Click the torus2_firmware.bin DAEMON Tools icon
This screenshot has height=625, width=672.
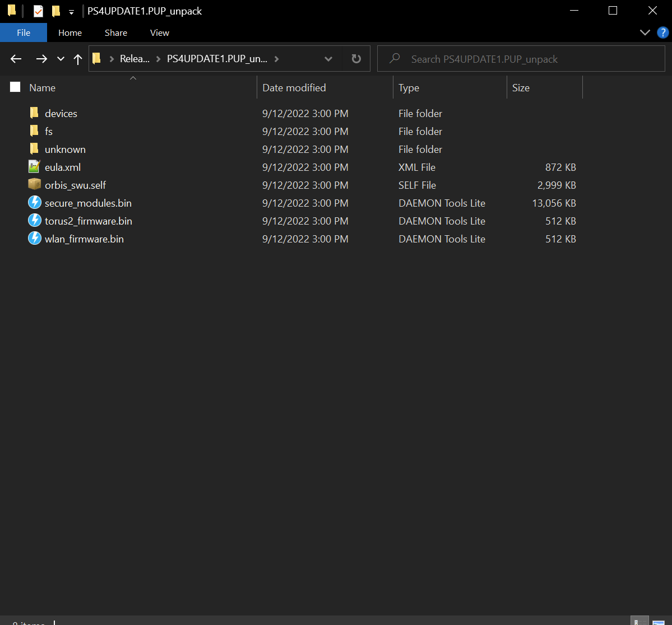[x=35, y=221]
